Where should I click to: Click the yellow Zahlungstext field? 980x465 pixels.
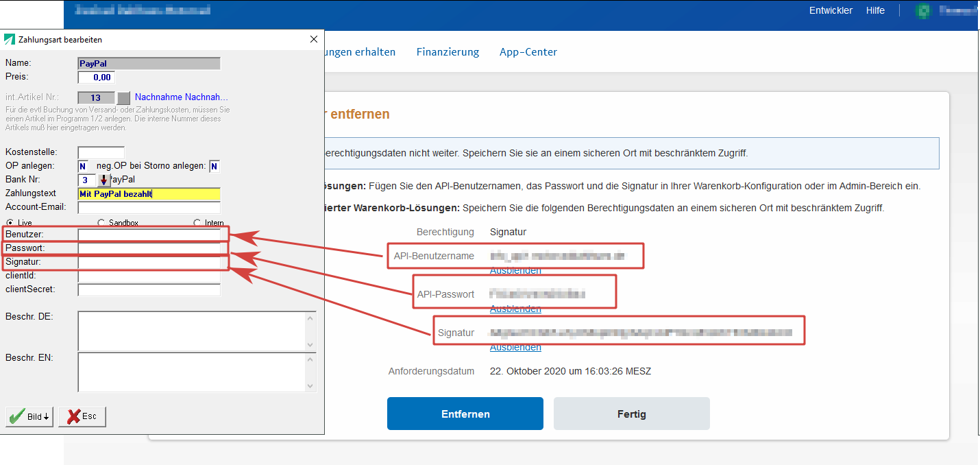coord(149,193)
